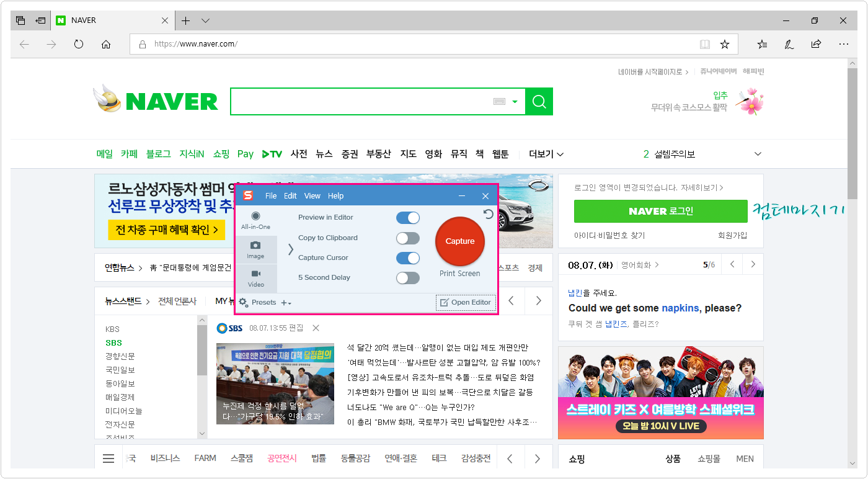The image size is (868, 479).
Task: Open the 메일 link
Action: coord(105,154)
